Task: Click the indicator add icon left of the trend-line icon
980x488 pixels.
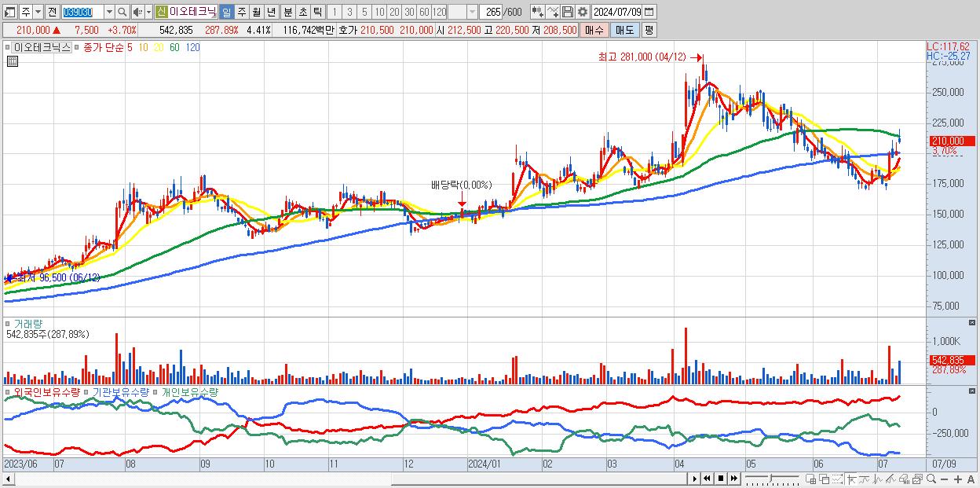Action: point(538,12)
